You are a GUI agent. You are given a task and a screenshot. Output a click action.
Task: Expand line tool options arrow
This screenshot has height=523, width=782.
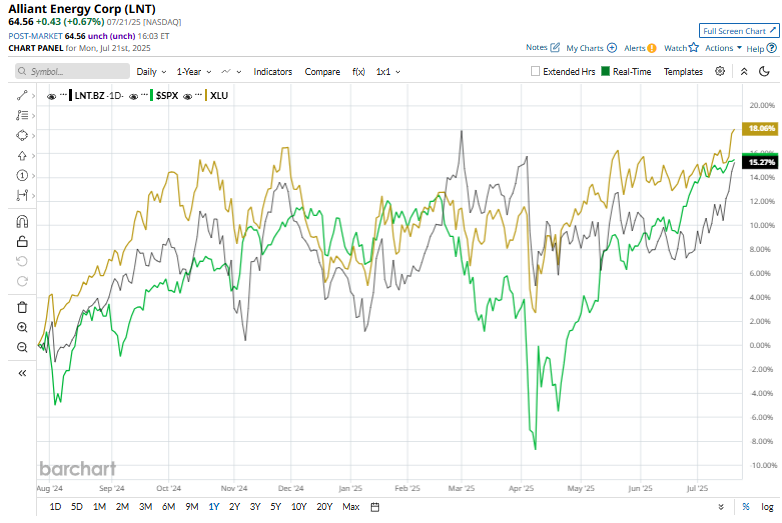pos(33,96)
